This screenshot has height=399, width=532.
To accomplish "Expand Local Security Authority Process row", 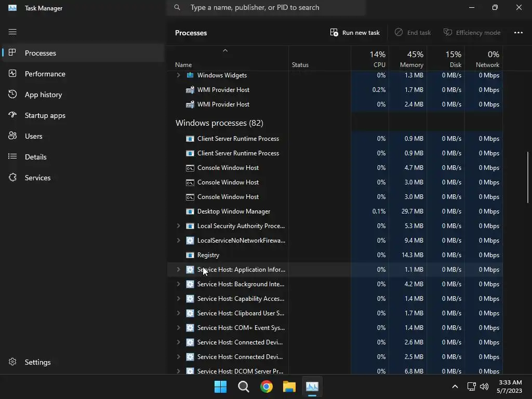I will pyautogui.click(x=179, y=225).
